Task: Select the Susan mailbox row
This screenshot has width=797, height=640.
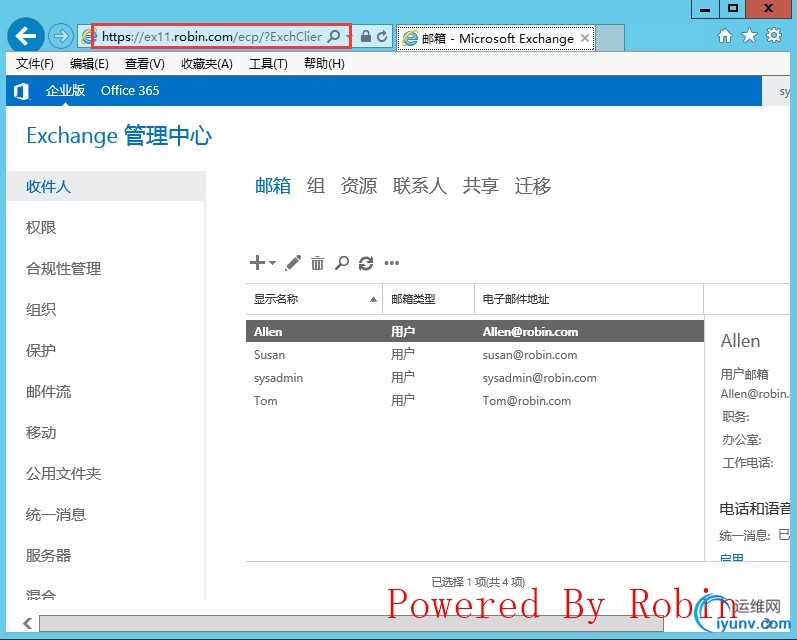Action: pos(475,354)
